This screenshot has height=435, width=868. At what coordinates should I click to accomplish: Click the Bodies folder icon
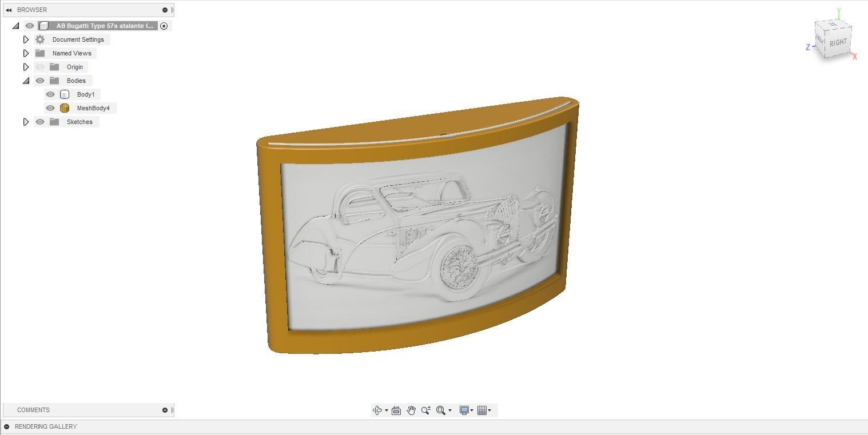click(54, 81)
